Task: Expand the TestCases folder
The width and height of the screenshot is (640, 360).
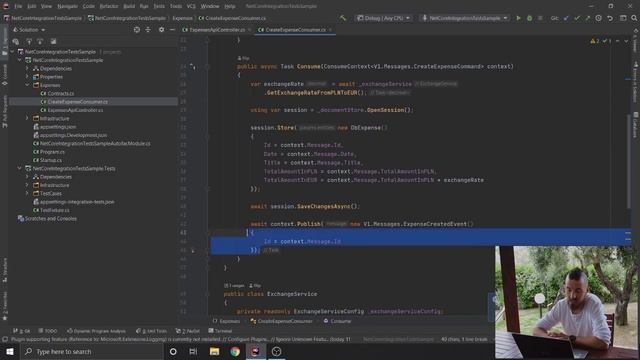Action: click(27, 193)
